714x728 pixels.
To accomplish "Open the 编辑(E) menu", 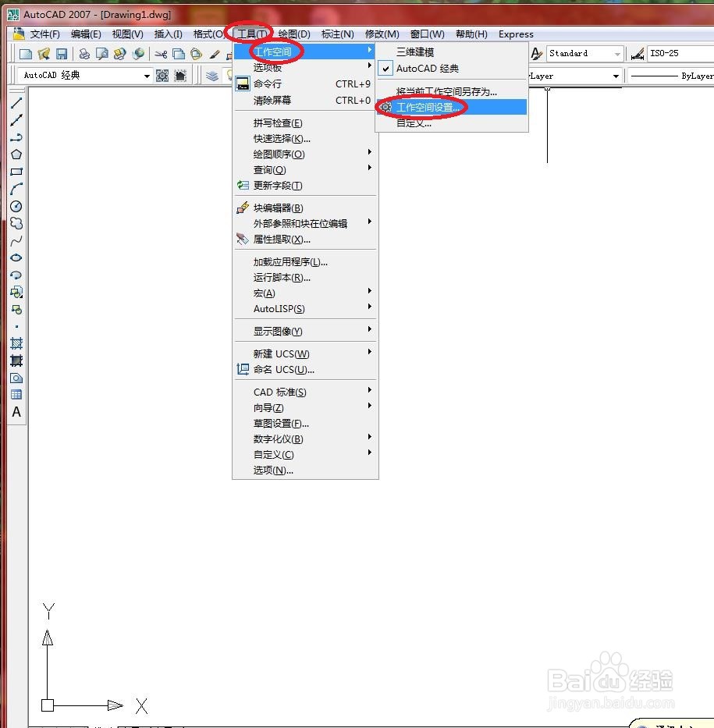I will [86, 34].
